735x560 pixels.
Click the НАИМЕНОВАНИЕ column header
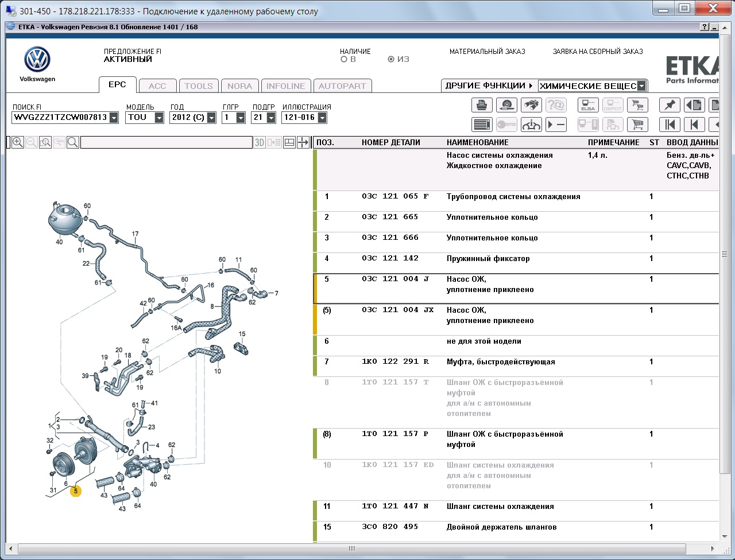point(478,142)
